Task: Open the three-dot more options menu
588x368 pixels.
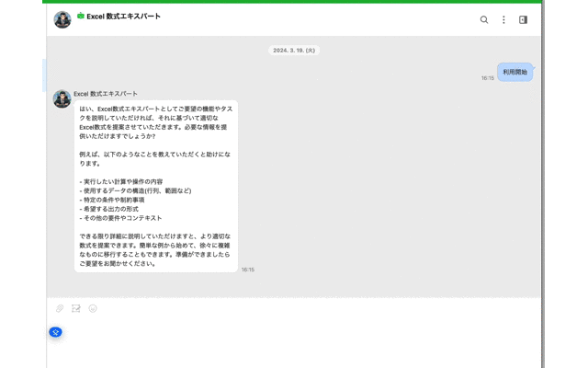Action: [503, 19]
